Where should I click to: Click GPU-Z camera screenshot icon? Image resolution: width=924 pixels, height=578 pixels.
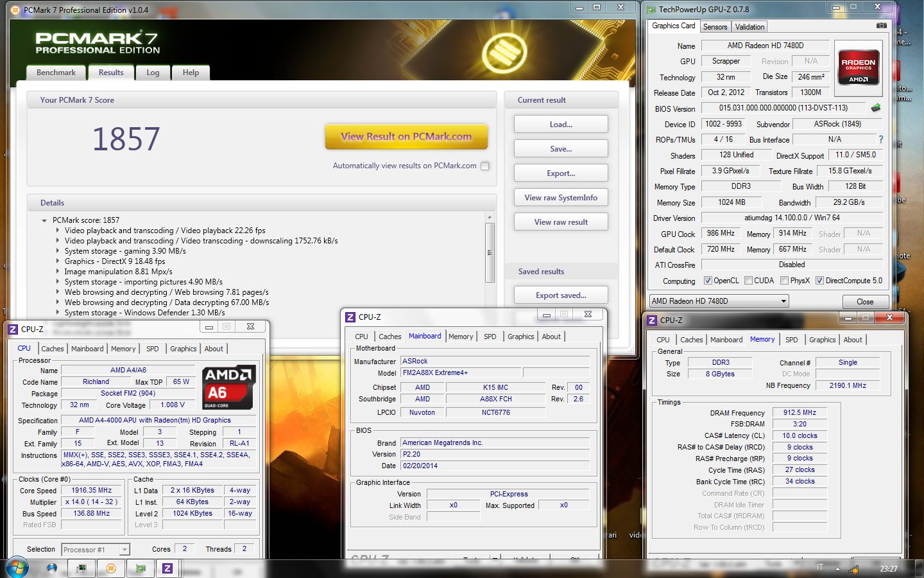coord(882,26)
